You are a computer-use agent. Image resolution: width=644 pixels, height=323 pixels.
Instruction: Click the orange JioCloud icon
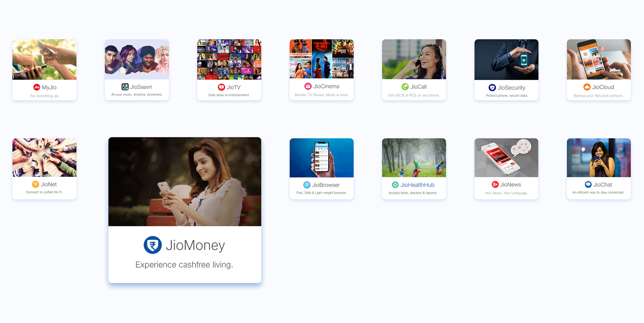click(587, 87)
